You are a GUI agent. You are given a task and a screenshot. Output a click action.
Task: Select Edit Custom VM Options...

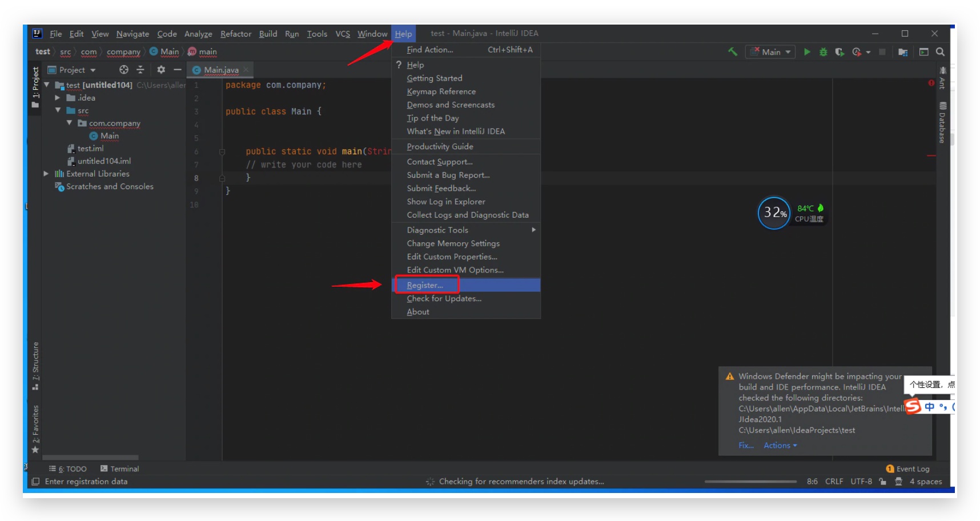[x=466, y=270]
